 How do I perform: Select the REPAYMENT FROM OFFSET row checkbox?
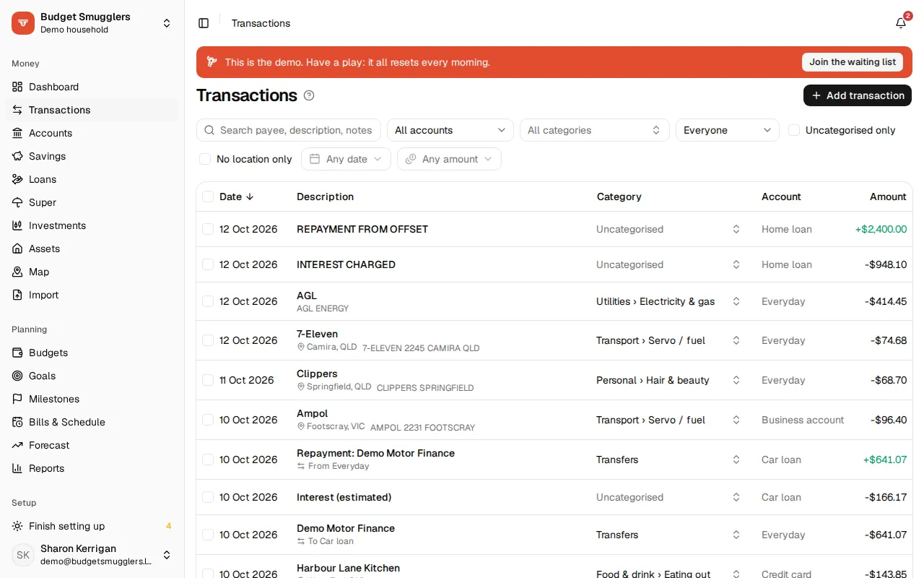(208, 229)
